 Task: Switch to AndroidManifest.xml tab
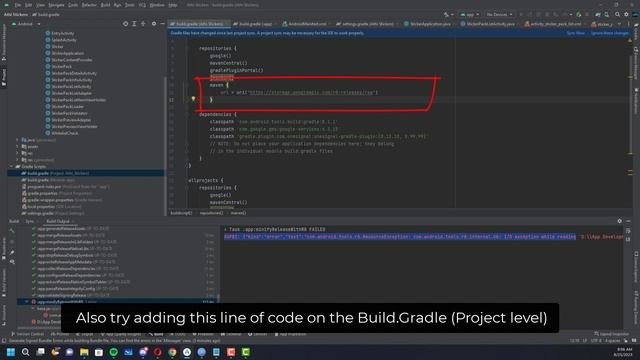pyautogui.click(x=305, y=24)
